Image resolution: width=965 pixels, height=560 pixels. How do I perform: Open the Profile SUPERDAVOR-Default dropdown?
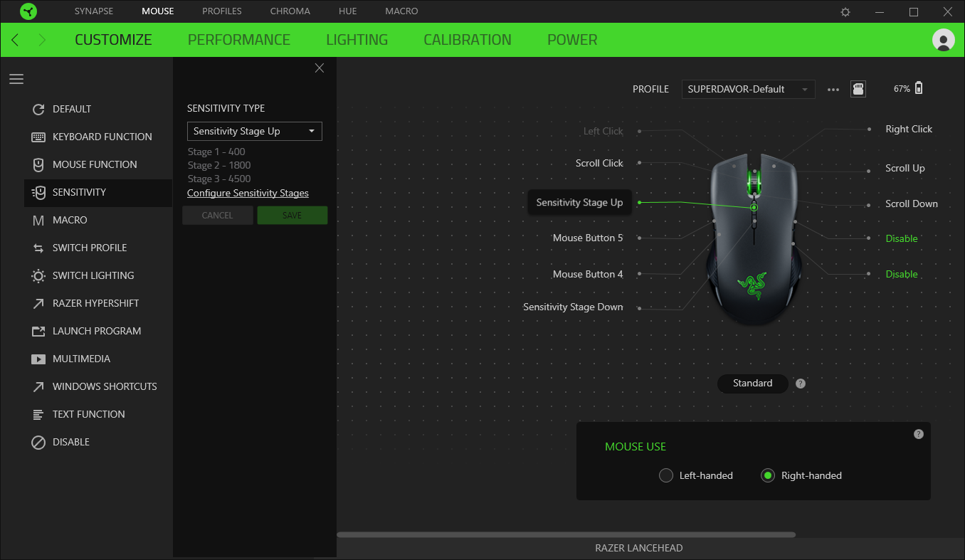tap(748, 89)
